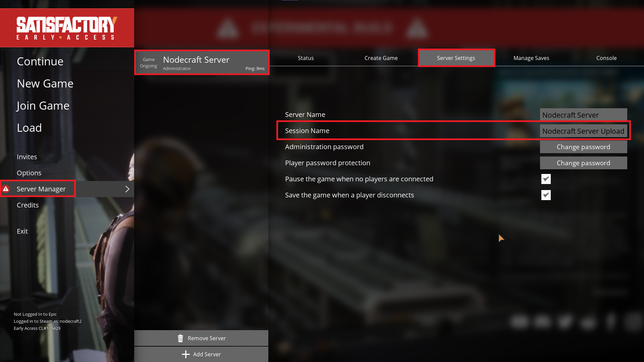644x362 pixels.
Task: Select the Server Settings tab
Action: coord(456,58)
